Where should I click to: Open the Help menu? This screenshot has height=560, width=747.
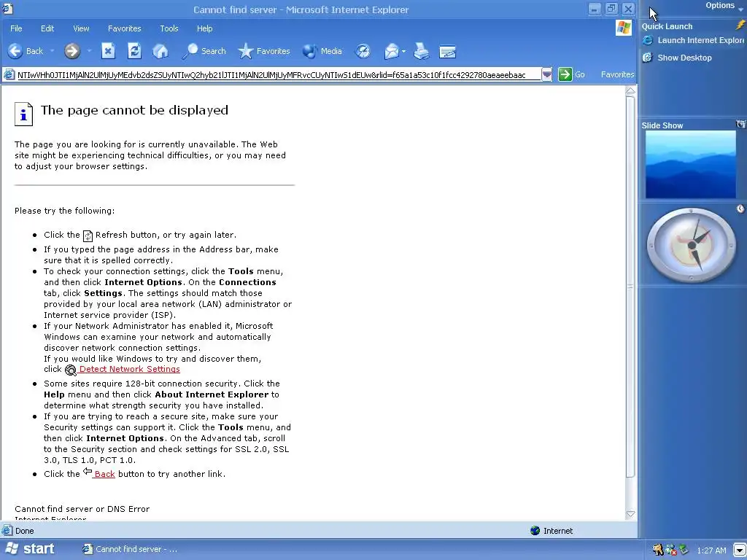(x=205, y=28)
